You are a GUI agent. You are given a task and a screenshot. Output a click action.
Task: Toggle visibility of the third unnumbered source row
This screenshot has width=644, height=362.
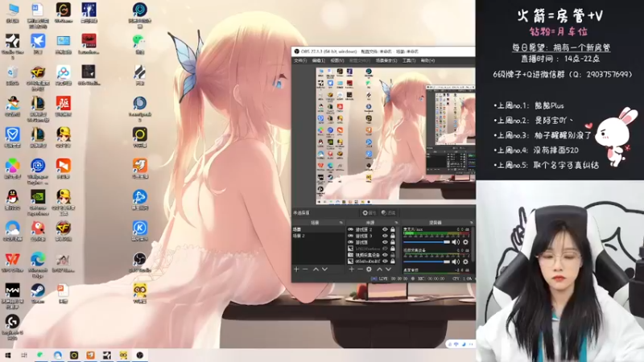385,242
